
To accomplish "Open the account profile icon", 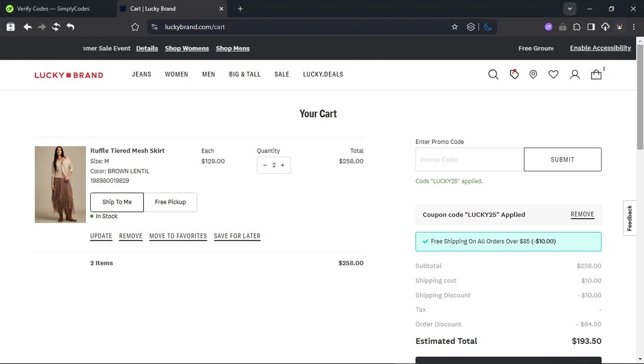I will point(574,75).
